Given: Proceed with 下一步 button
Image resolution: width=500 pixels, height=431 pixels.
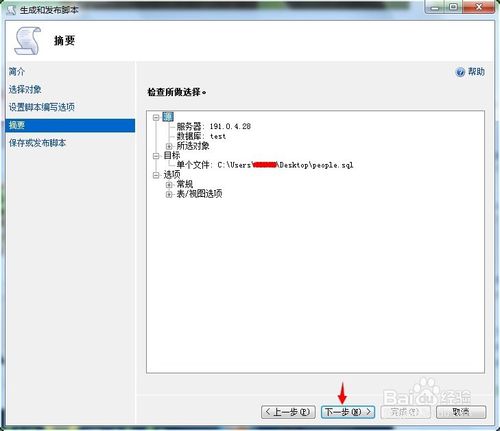Looking at the screenshot, I should 348,412.
